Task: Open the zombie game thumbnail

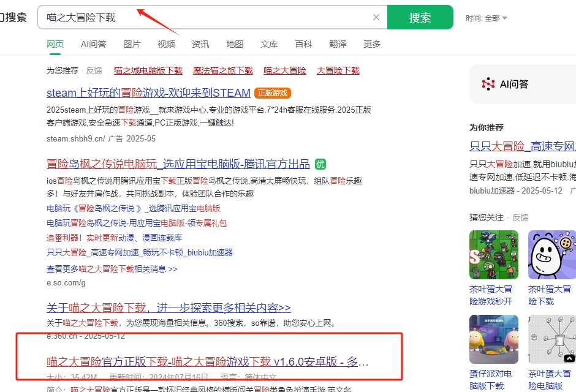Action: click(x=493, y=255)
